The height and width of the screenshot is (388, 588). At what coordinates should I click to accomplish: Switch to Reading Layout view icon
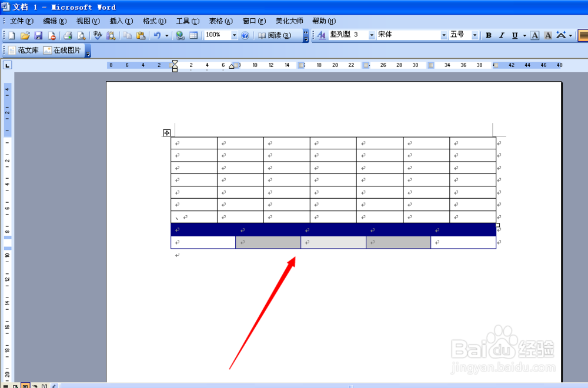[44, 386]
